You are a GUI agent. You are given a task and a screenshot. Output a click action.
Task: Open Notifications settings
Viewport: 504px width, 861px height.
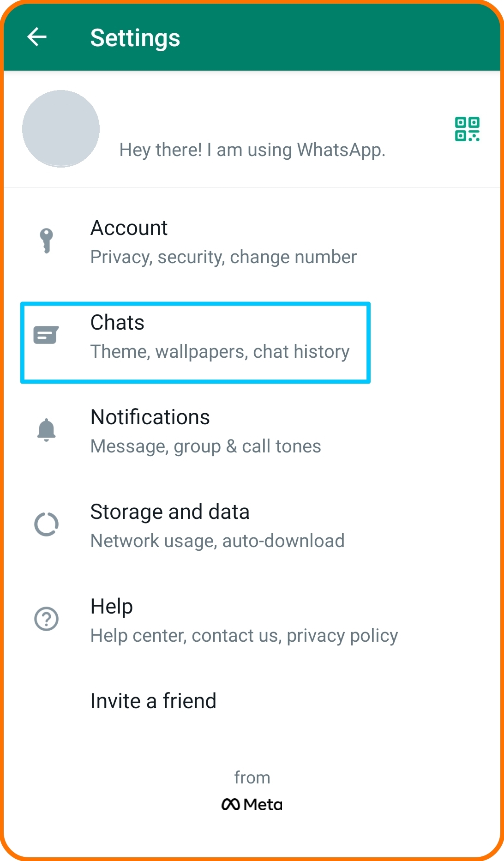coord(252,431)
